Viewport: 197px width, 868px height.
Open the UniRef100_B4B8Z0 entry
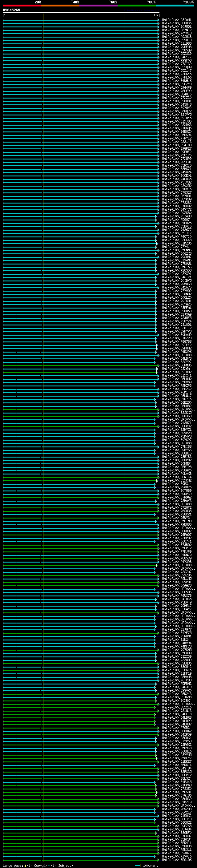(176, 131)
